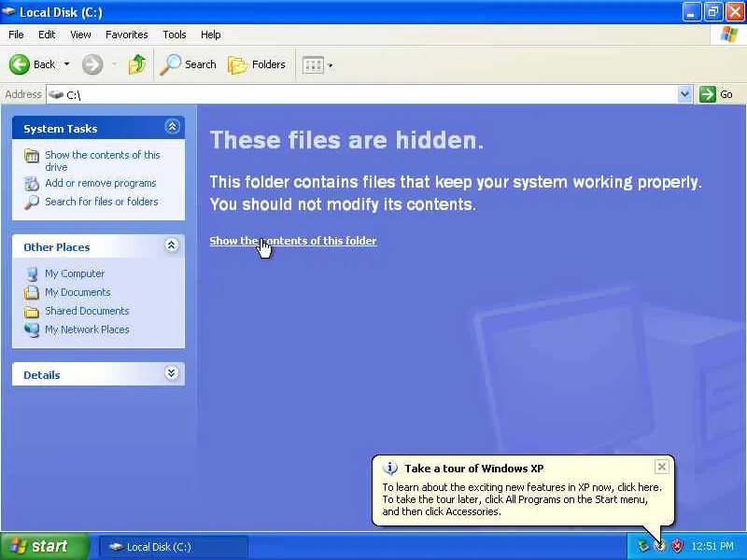Open the Tools menu
This screenshot has width=747, height=560.
click(x=175, y=35)
